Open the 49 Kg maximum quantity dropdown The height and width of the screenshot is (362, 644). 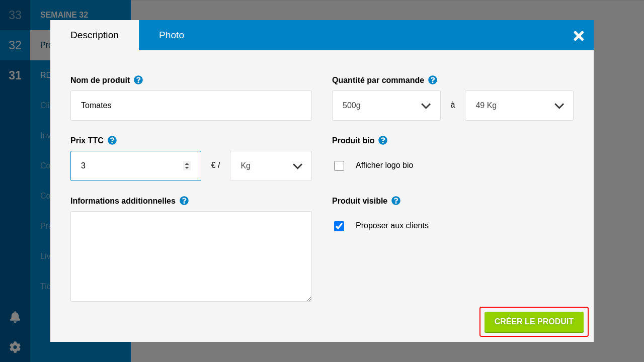pos(519,106)
